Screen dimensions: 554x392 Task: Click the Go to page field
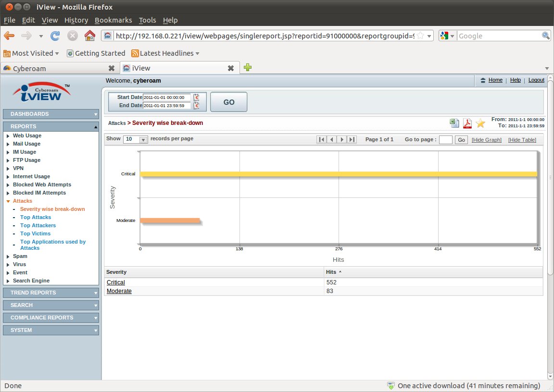coord(446,140)
